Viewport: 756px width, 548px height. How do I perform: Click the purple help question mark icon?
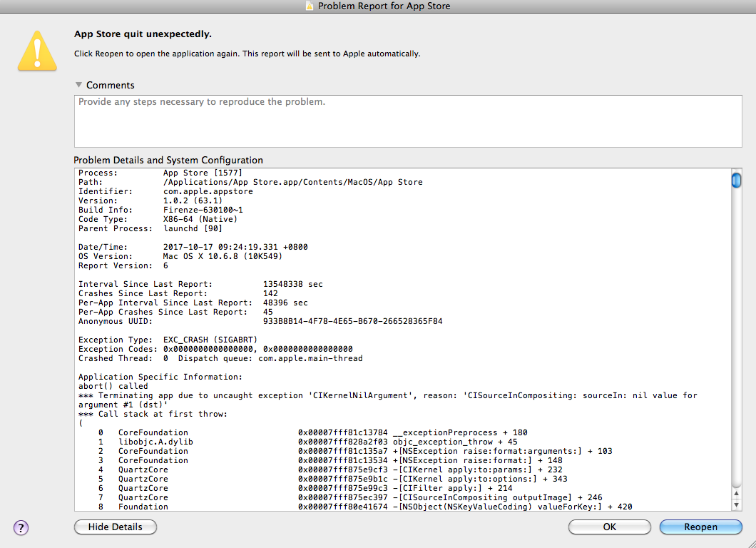point(21,528)
